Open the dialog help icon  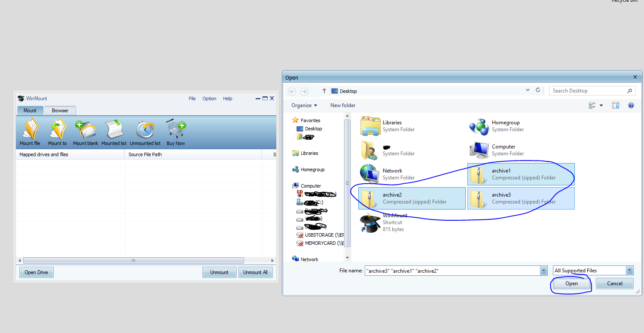(631, 105)
